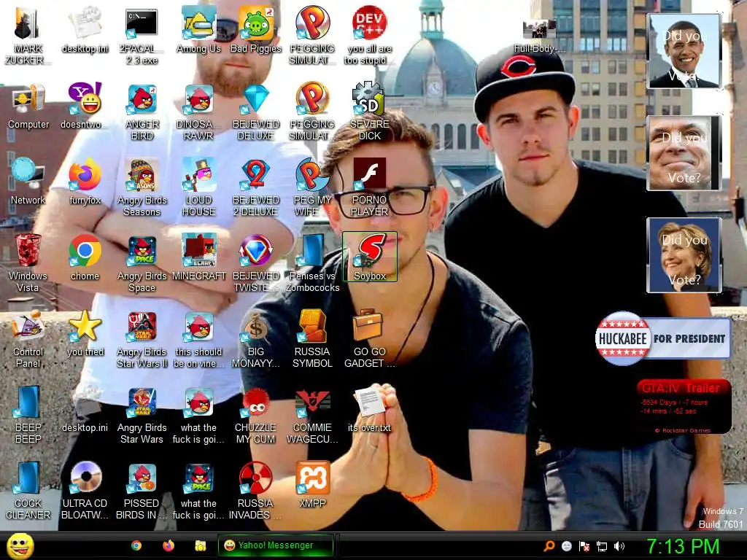Image resolution: width=747 pixels, height=560 pixels.
Task: Click the search magnifier tray icon
Action: (549, 546)
